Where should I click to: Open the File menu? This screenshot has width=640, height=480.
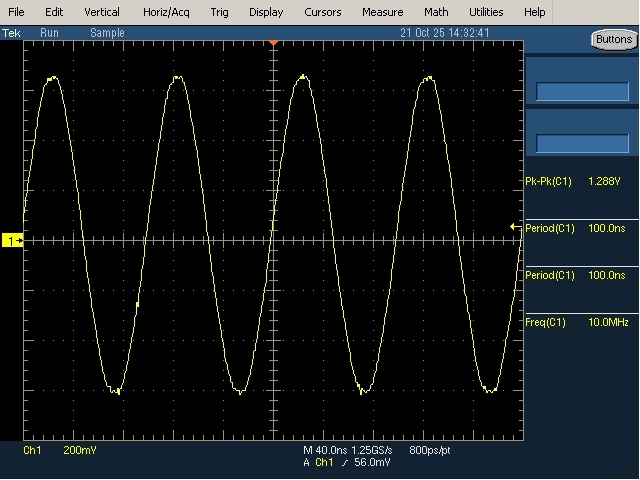point(17,12)
